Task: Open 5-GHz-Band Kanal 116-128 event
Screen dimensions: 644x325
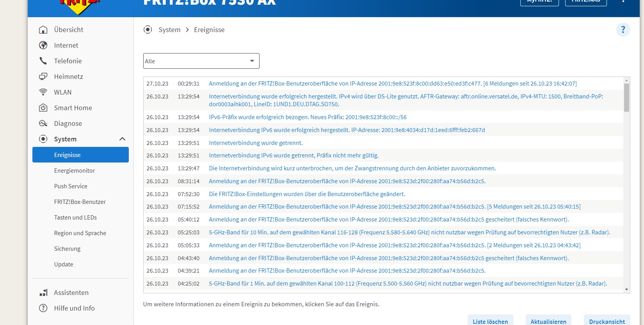Action: pos(409,232)
